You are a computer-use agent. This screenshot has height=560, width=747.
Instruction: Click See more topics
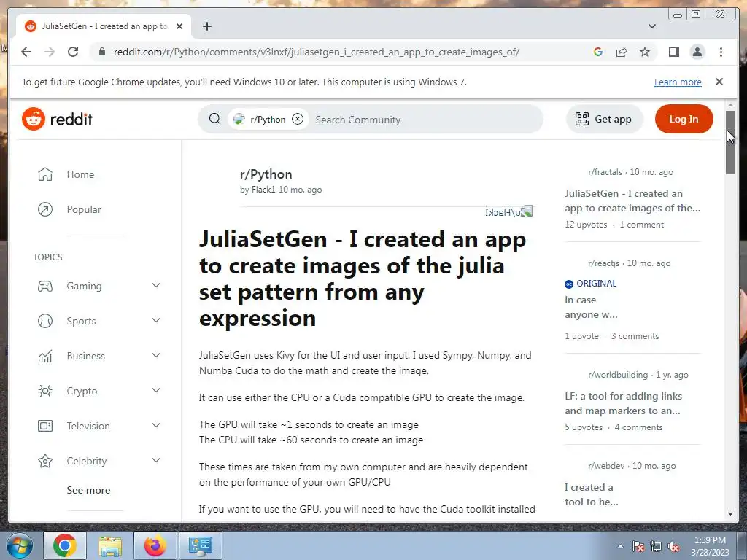coord(88,490)
